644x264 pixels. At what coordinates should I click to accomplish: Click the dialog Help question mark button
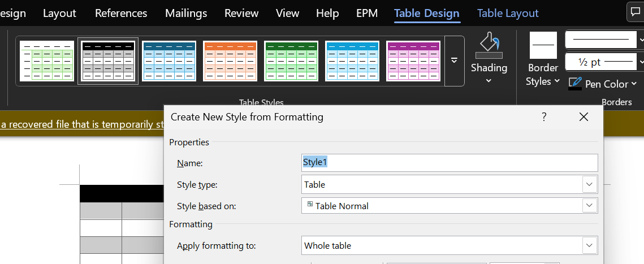[544, 117]
